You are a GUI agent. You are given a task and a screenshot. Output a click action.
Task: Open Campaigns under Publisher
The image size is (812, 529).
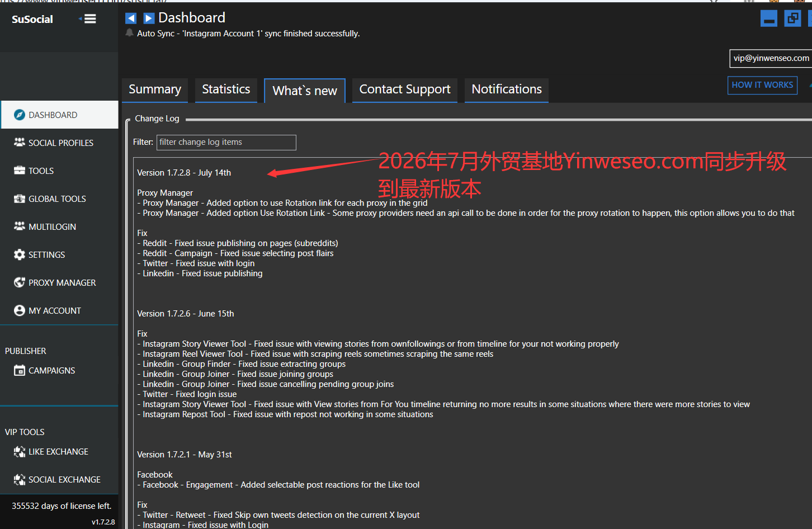(x=59, y=370)
